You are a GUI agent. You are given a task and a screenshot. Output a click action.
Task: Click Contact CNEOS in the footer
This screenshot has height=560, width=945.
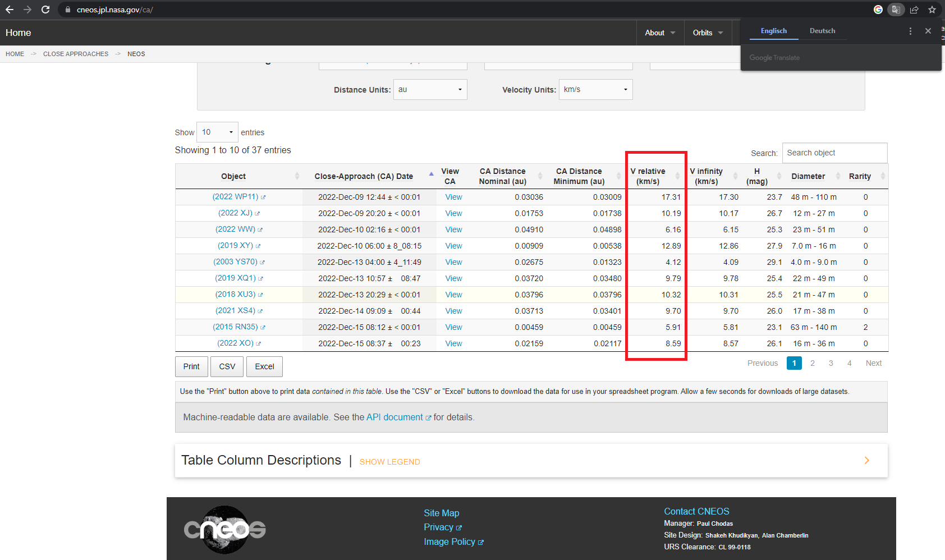696,512
